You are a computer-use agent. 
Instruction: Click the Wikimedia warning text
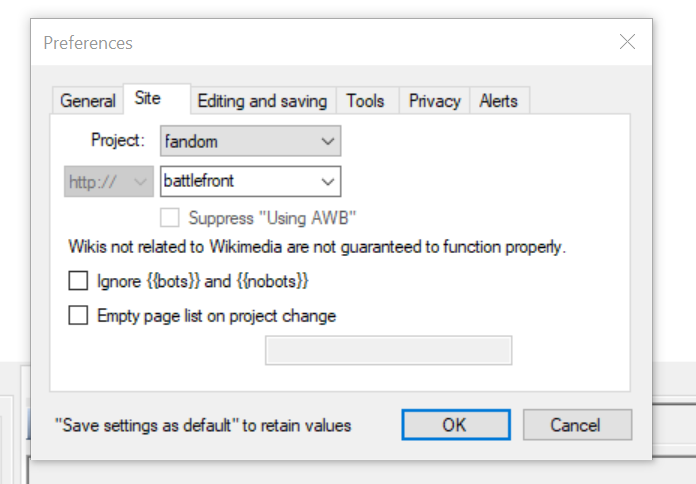point(317,246)
